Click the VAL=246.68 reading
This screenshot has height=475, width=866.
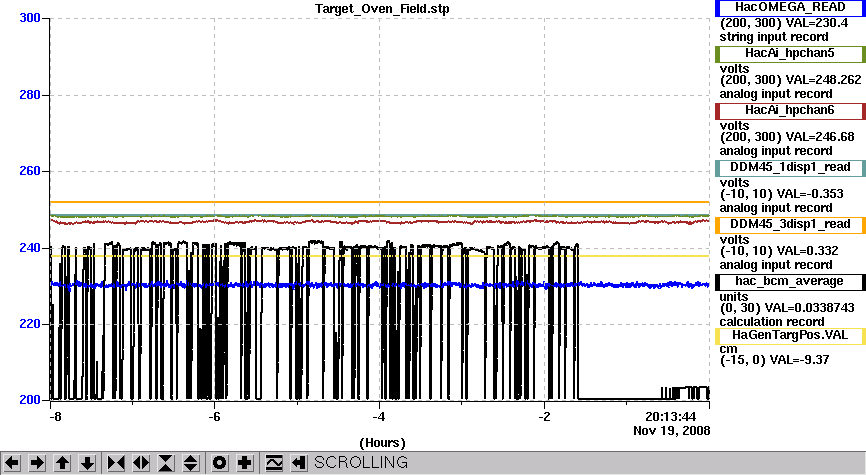(819, 137)
